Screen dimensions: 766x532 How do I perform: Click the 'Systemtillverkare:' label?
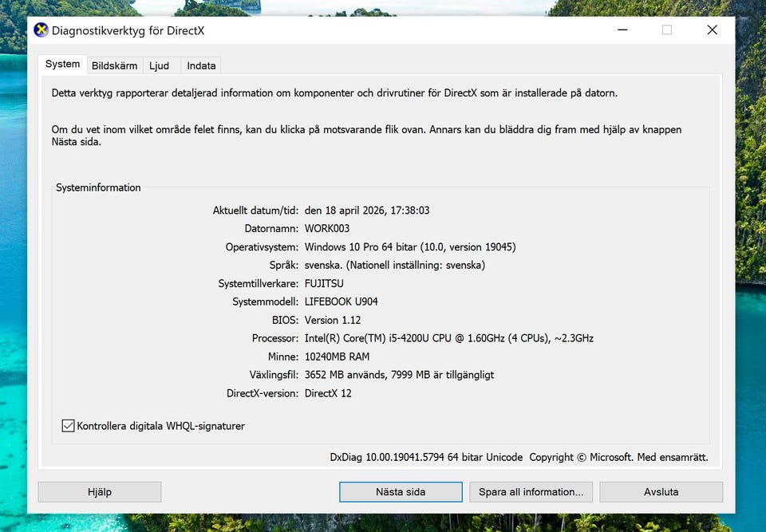tap(258, 284)
